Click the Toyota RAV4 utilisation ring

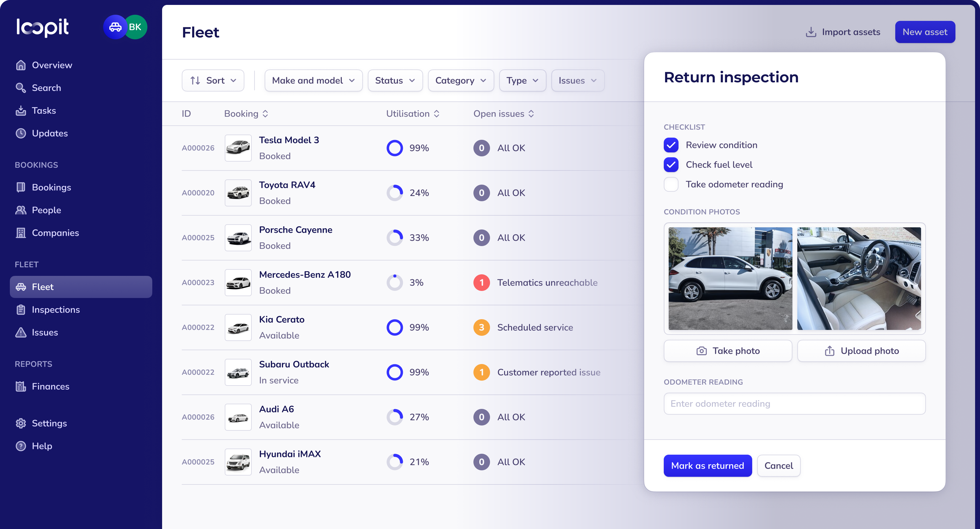(x=395, y=193)
